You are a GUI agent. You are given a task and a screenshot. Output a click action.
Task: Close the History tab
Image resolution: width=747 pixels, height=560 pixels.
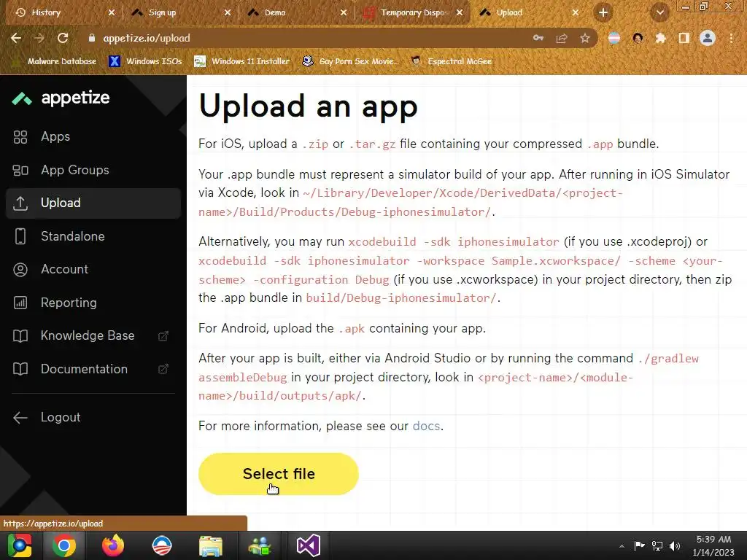[112, 12]
